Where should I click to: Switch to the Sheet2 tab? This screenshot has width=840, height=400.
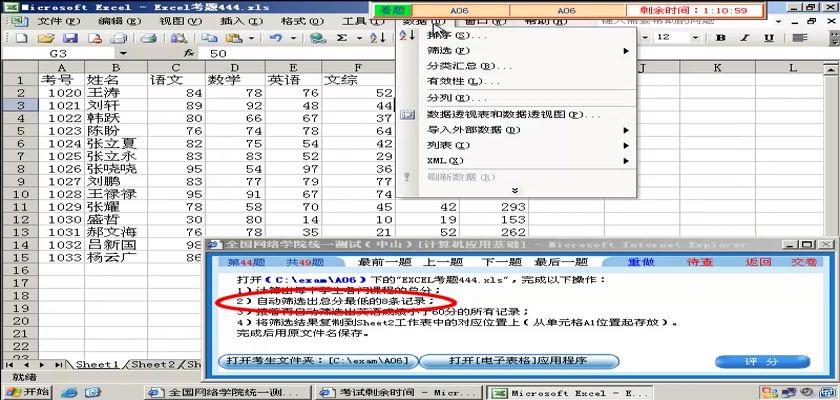point(153,365)
